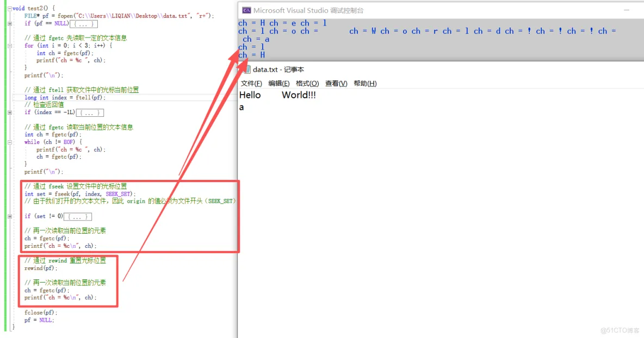Viewport: 644px width, 338px height.
Task: Open the 查看(V) menu in Notepad
Action: 336,83
